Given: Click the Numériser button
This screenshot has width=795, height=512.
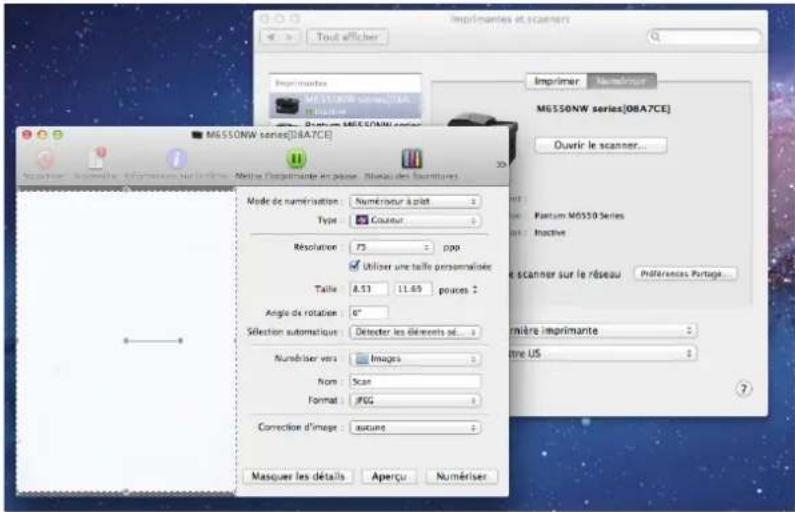Looking at the screenshot, I should pos(461,476).
